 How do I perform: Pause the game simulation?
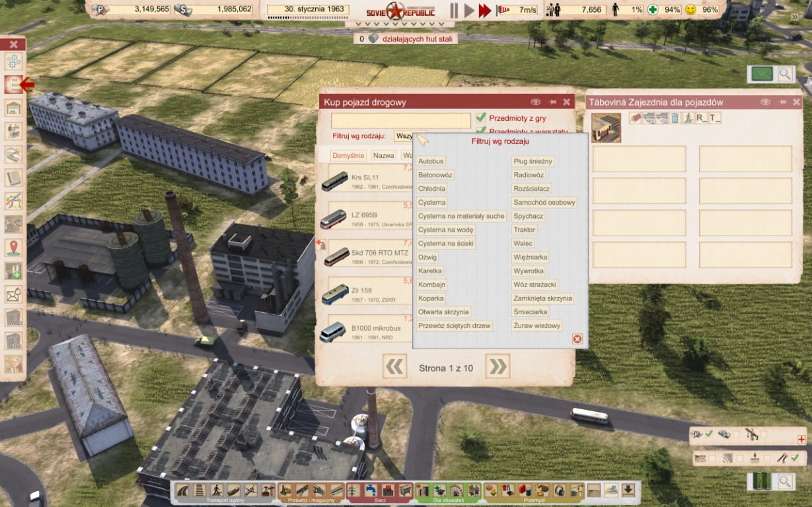[x=454, y=10]
